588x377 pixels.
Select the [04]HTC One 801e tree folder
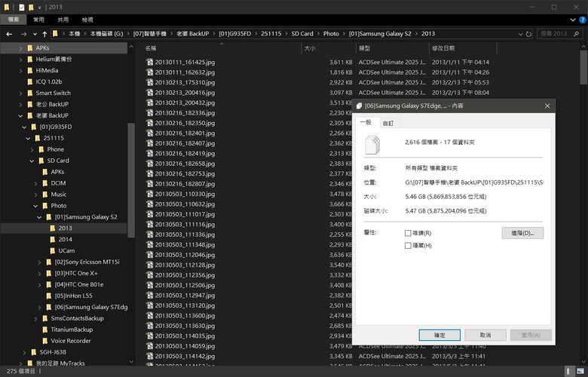(x=78, y=284)
